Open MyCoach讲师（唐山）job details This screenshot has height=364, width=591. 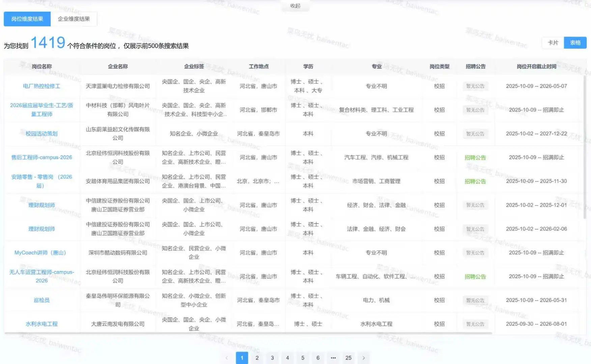click(x=41, y=253)
